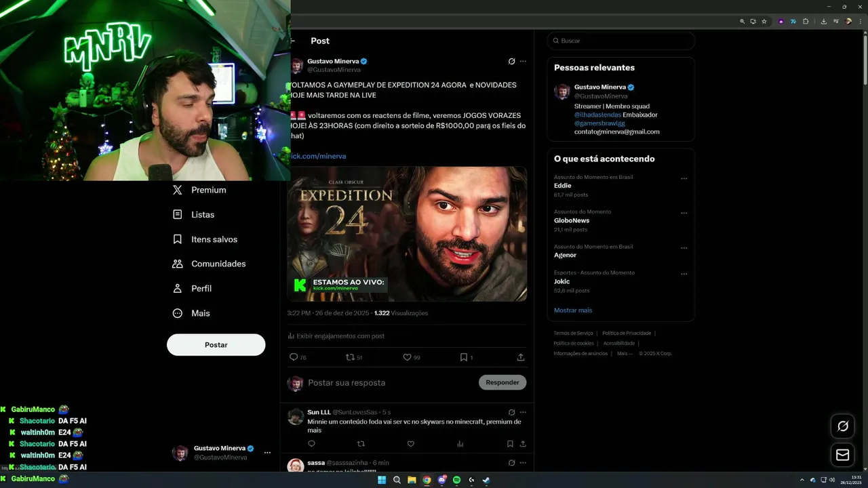Open the Chrome extensions puzzle icon
This screenshot has width=868, height=488.
[x=806, y=21]
